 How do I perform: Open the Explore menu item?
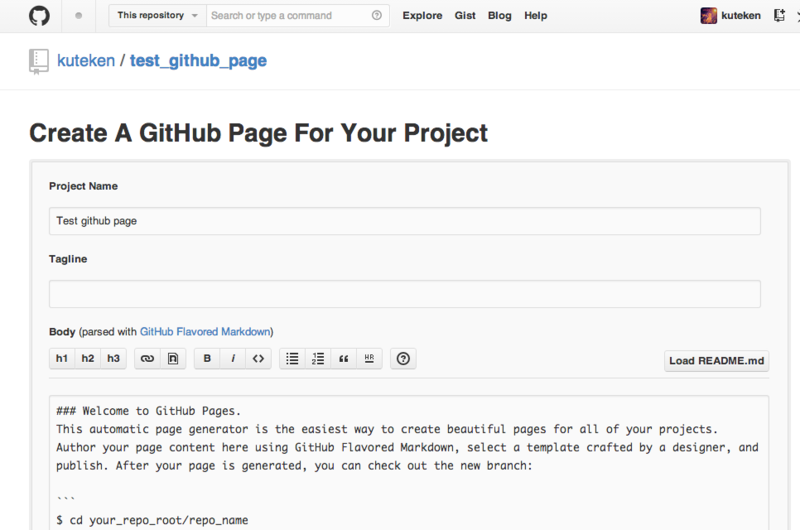(x=422, y=16)
